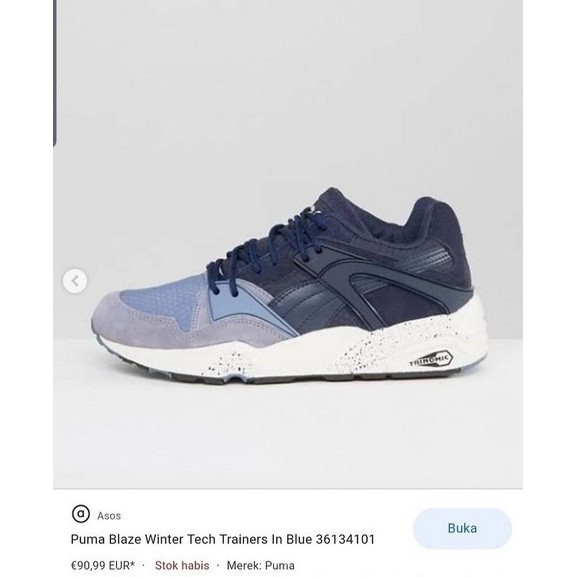The height and width of the screenshot is (577, 577).
Task: Select the Merek: Puma brand label
Action: point(261,565)
